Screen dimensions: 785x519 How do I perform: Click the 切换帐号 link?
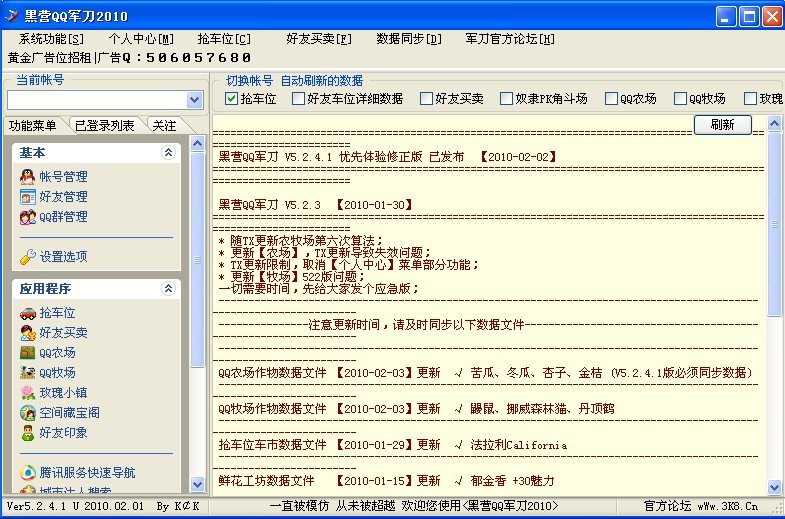coord(249,81)
